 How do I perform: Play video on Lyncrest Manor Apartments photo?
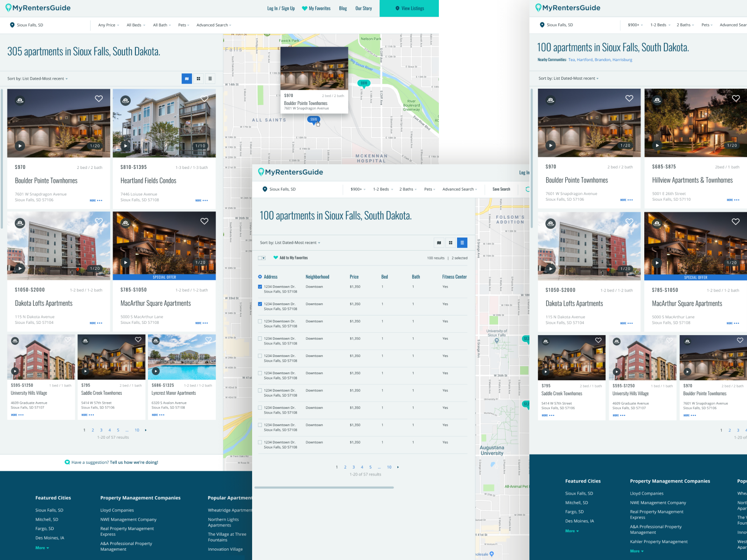[x=156, y=371]
